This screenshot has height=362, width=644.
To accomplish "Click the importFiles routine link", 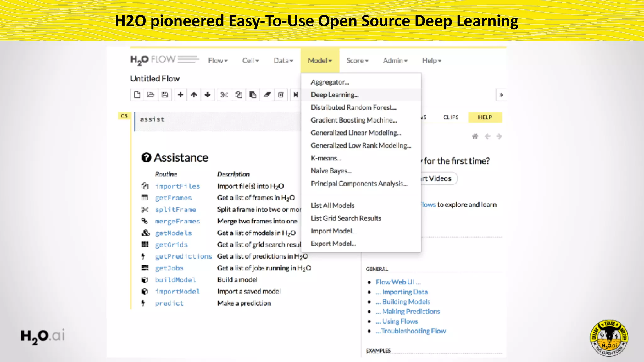I will tap(177, 186).
